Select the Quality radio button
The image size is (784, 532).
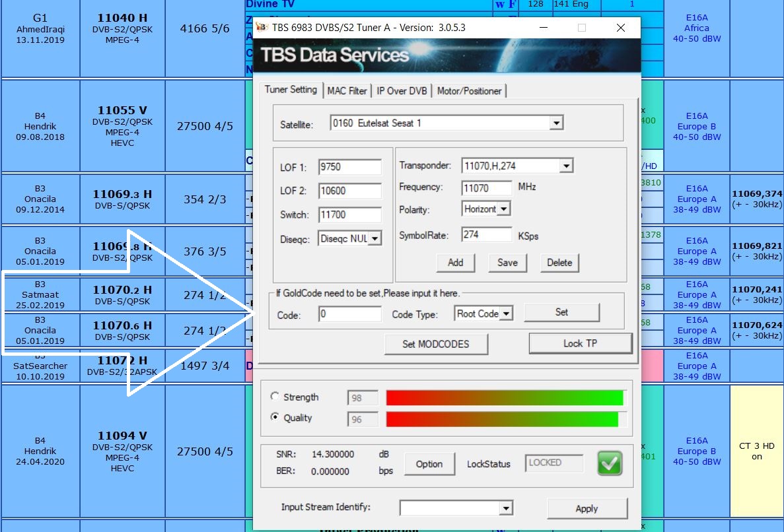click(x=275, y=416)
